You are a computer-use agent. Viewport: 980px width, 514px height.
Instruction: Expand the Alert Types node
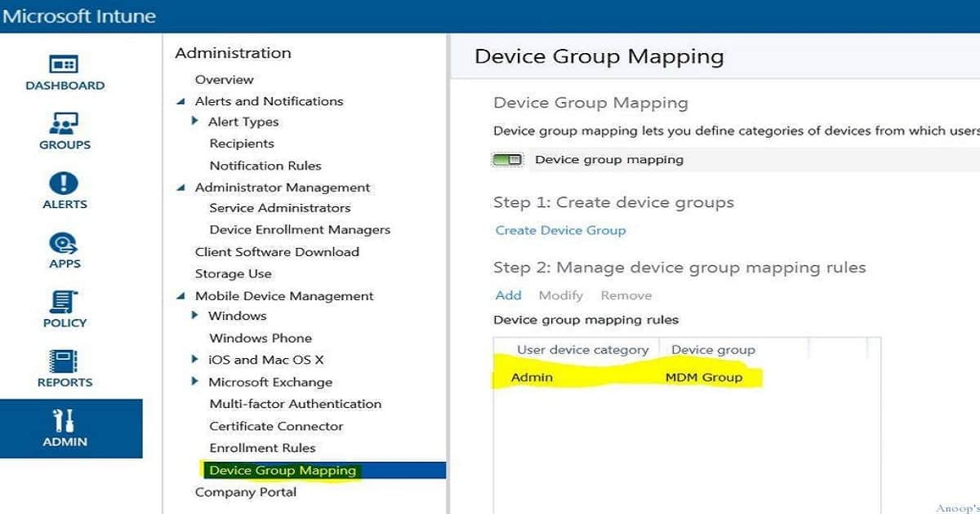pos(195,121)
